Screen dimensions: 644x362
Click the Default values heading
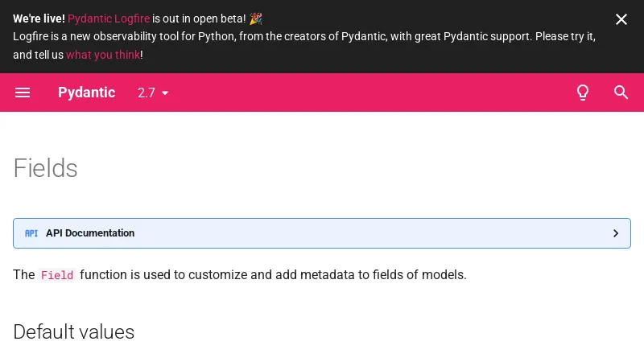tap(73, 331)
